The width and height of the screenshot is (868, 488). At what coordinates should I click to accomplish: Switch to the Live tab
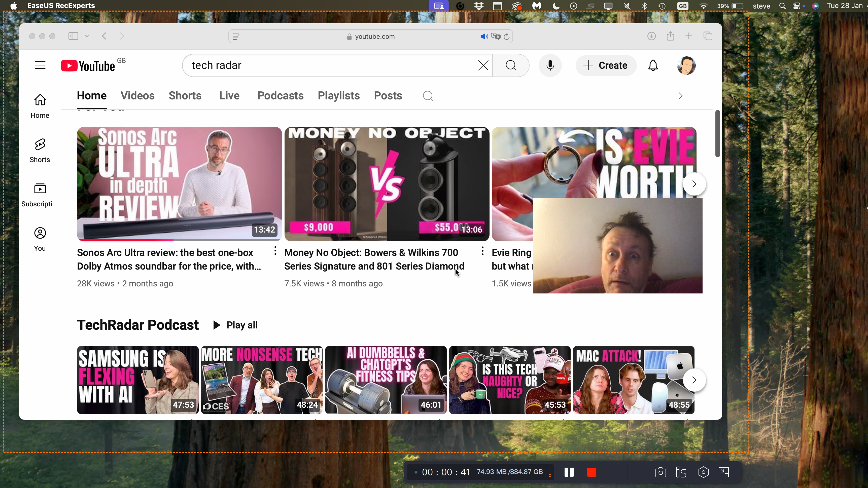(229, 96)
